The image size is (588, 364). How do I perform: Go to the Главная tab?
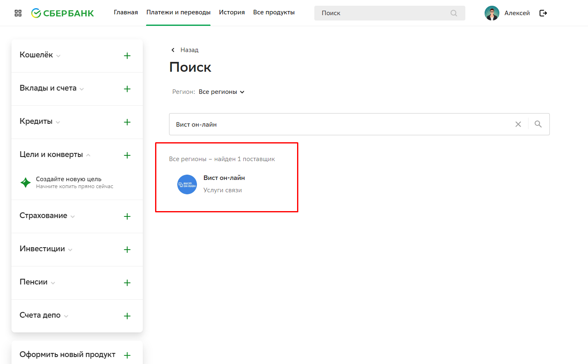click(x=126, y=12)
